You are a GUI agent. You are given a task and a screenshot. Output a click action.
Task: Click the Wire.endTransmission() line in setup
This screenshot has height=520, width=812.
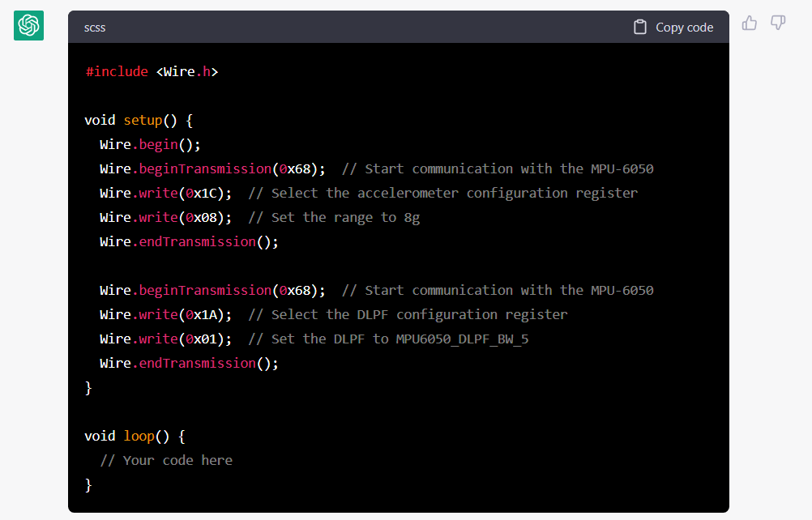tap(186, 241)
